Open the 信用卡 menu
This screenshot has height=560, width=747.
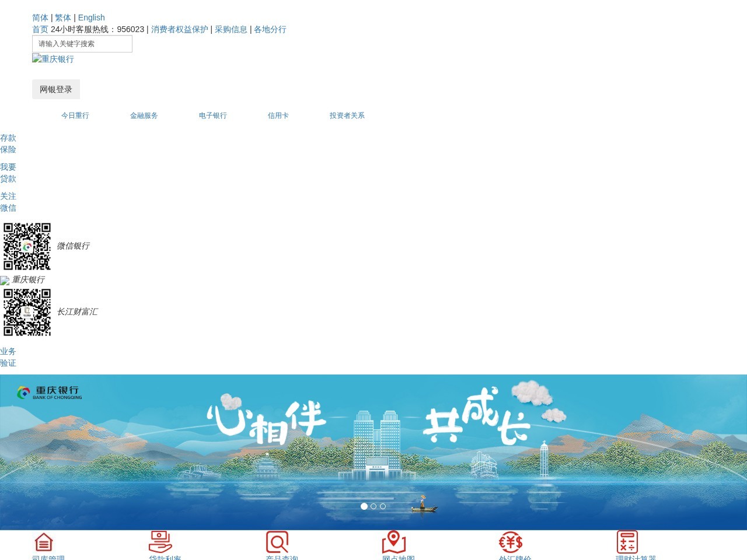coord(278,116)
